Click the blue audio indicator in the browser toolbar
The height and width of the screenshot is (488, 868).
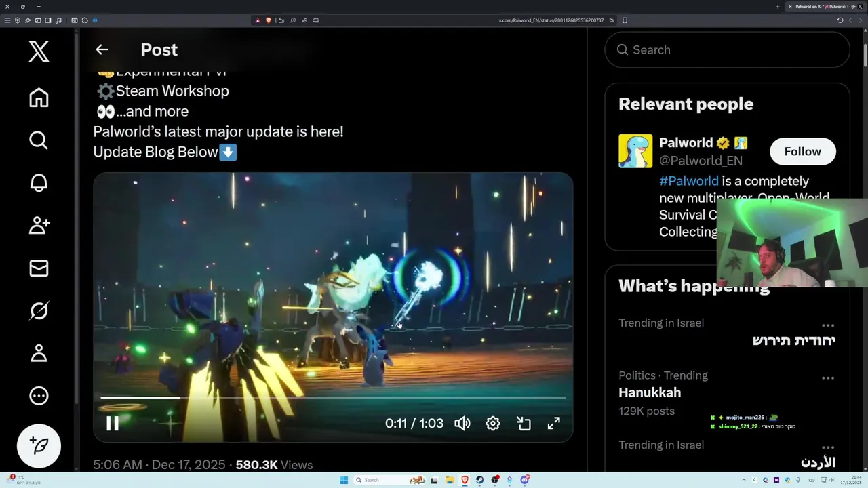point(95,20)
